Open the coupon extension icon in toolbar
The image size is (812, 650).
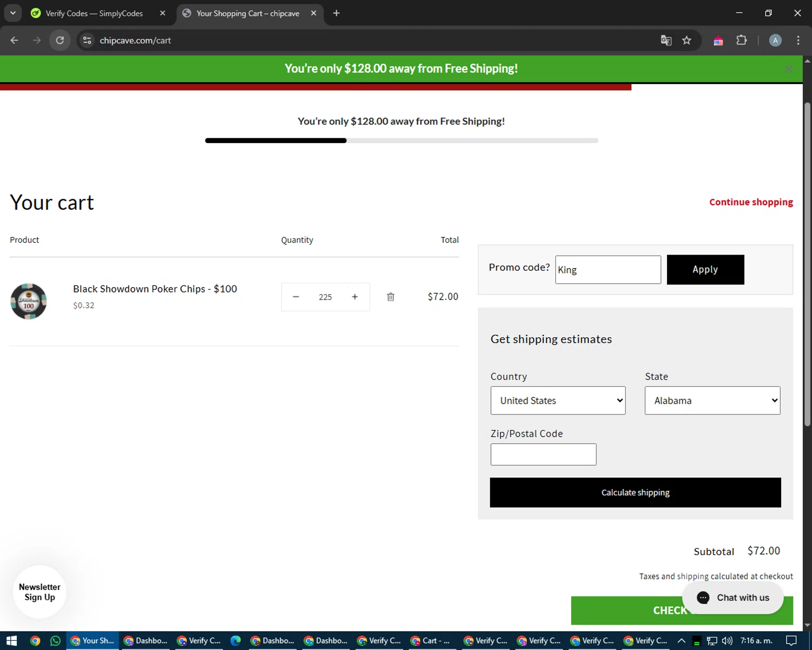pyautogui.click(x=718, y=41)
